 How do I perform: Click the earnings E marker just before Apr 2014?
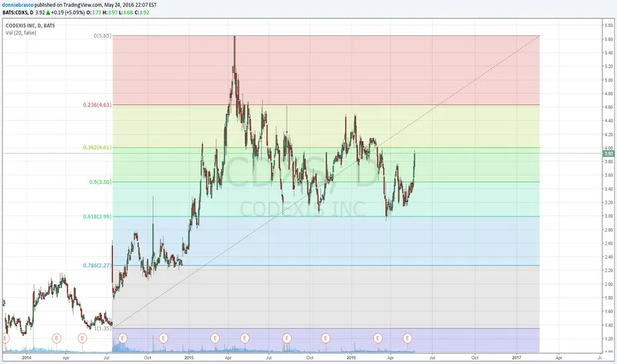click(x=57, y=338)
